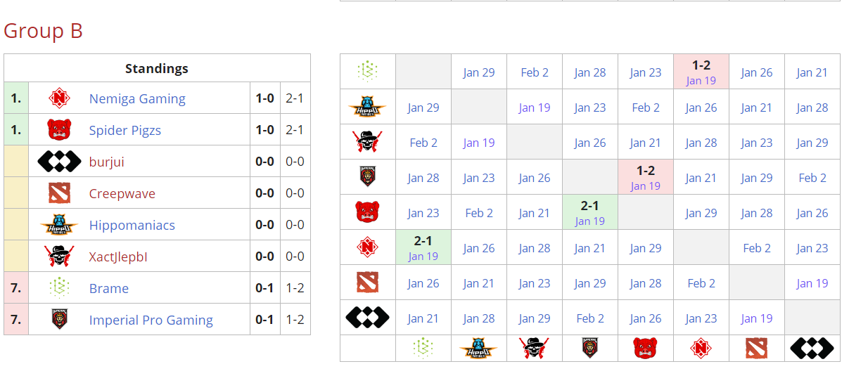Screen dimensions: 868x383
Task: Follow the Creepwave team name link
Action: tap(122, 194)
